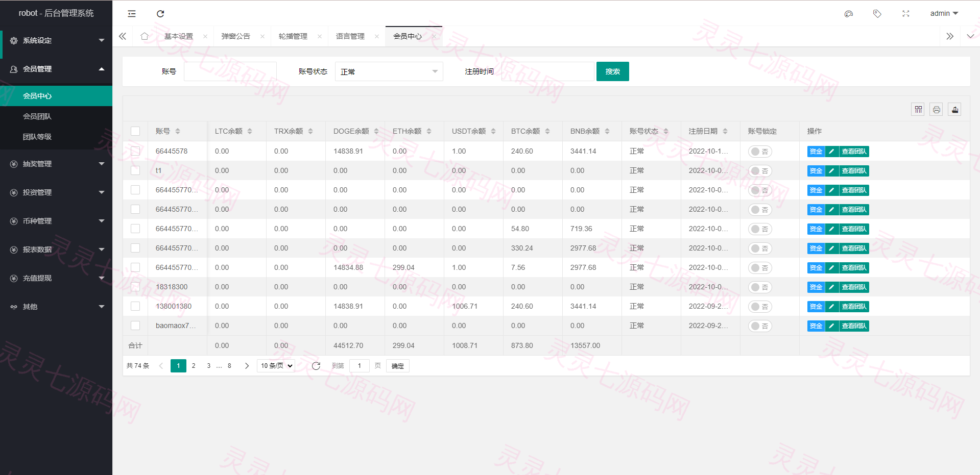
Task: Toggle account lock for 66445578
Action: pos(760,152)
